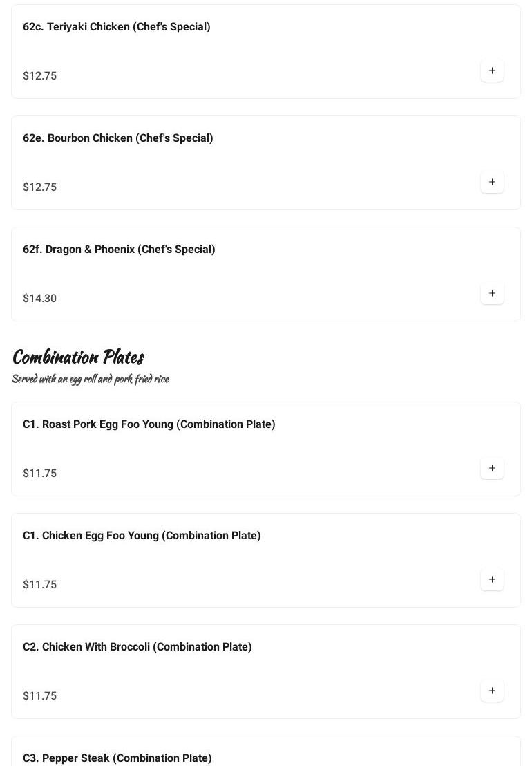Open 62c. Teriyaki Chicken item title
The width and height of the screenshot is (532, 766).
click(x=117, y=27)
